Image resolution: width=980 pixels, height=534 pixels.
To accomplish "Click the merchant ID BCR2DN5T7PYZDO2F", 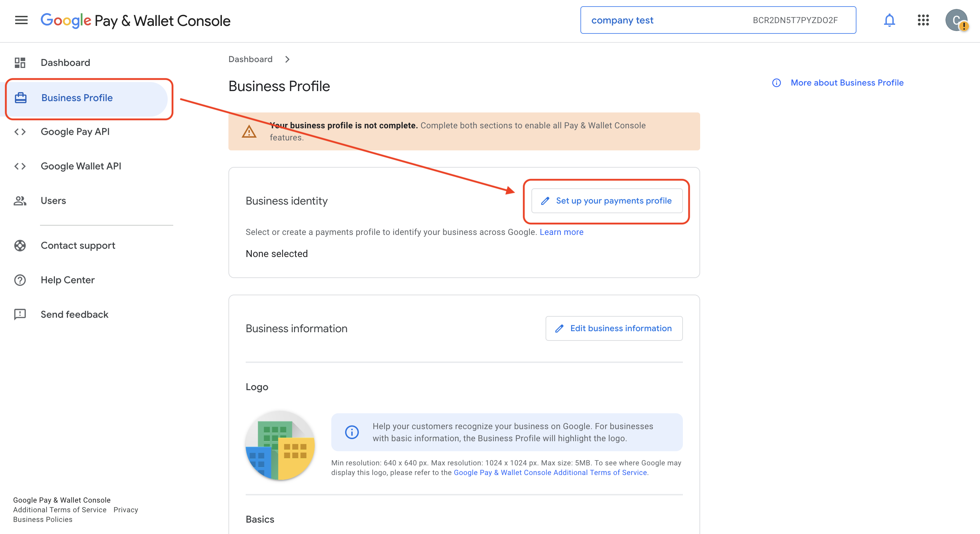I will point(795,20).
